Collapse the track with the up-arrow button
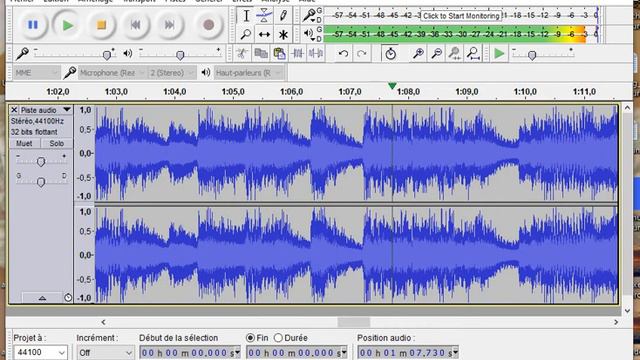This screenshot has width=640, height=360. [x=42, y=298]
